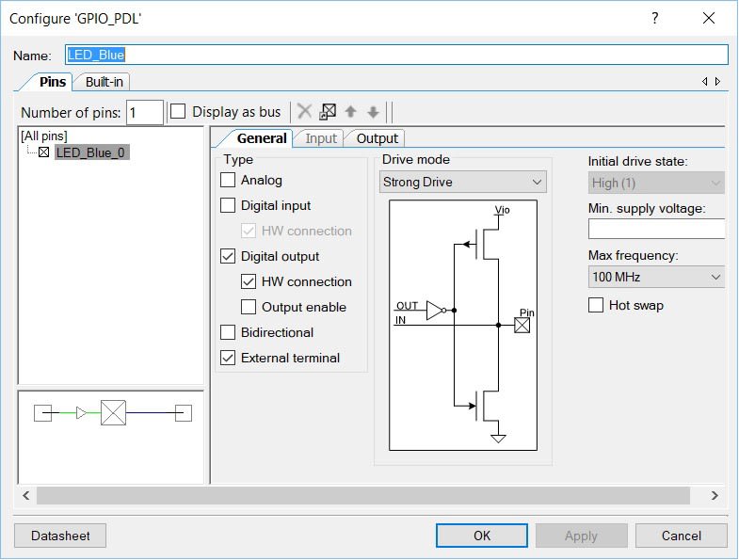Enable the Digital input checkbox
This screenshot has height=560, width=739.
pyautogui.click(x=228, y=205)
